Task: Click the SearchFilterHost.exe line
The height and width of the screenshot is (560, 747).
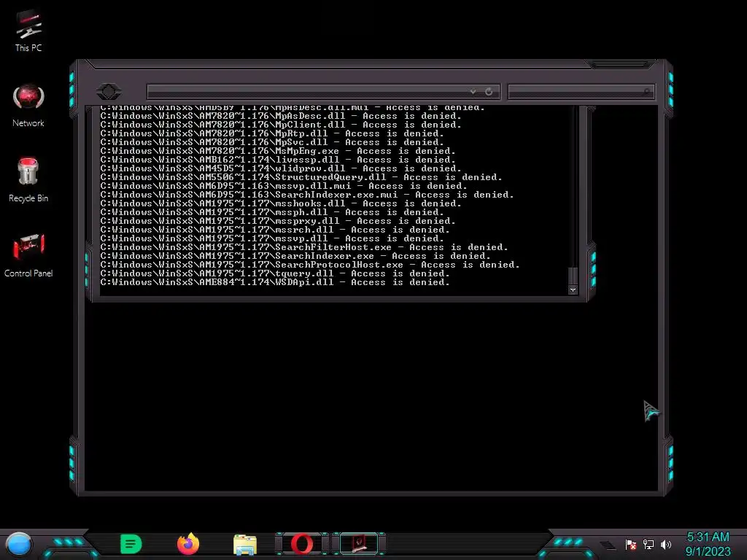Action: coord(304,247)
